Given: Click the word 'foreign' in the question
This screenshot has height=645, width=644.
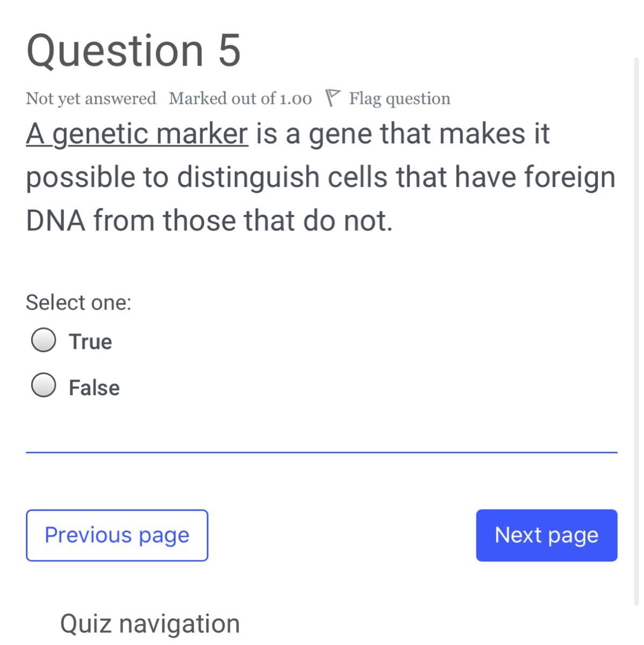Looking at the screenshot, I should (x=569, y=177).
